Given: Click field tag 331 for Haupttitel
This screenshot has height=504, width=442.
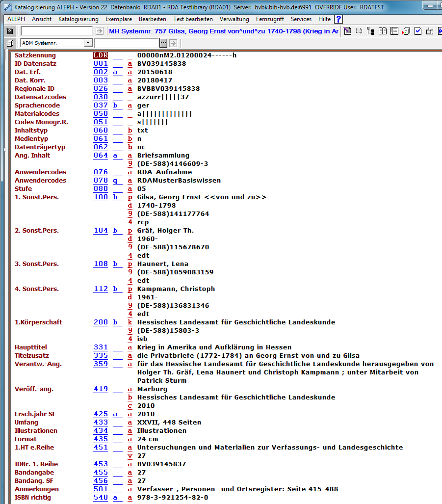Looking at the screenshot, I should (101, 347).
